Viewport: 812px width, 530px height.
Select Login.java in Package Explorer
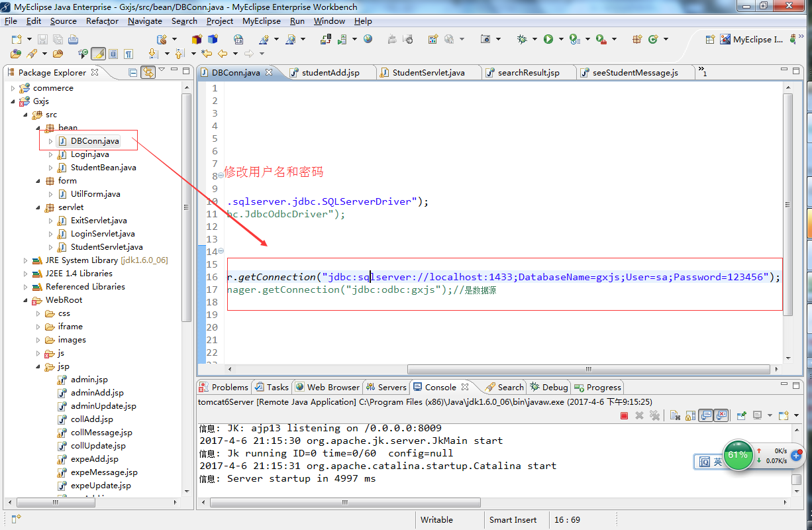pos(90,154)
